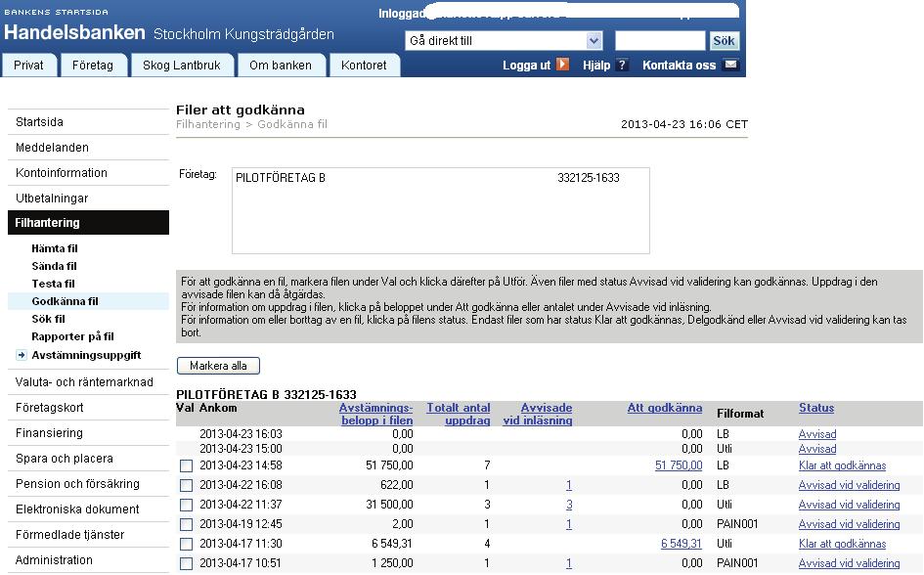Sort by Totalt antal uppdrag column header
Screen dimensions: 924x575
[459, 414]
